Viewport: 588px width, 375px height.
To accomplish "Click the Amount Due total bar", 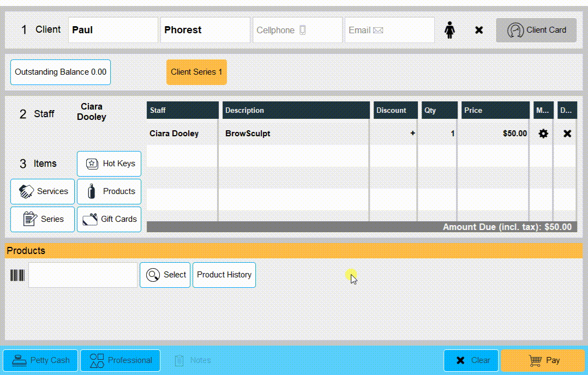I will tap(362, 227).
